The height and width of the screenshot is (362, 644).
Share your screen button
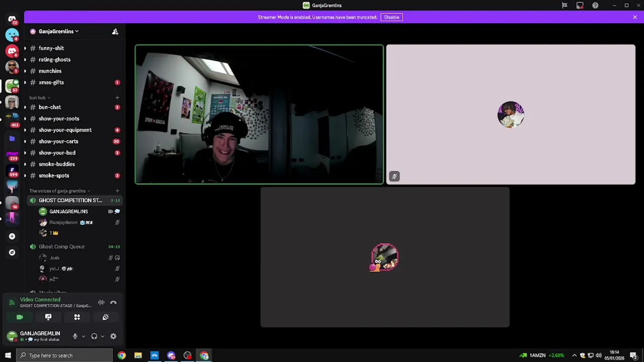(48, 317)
